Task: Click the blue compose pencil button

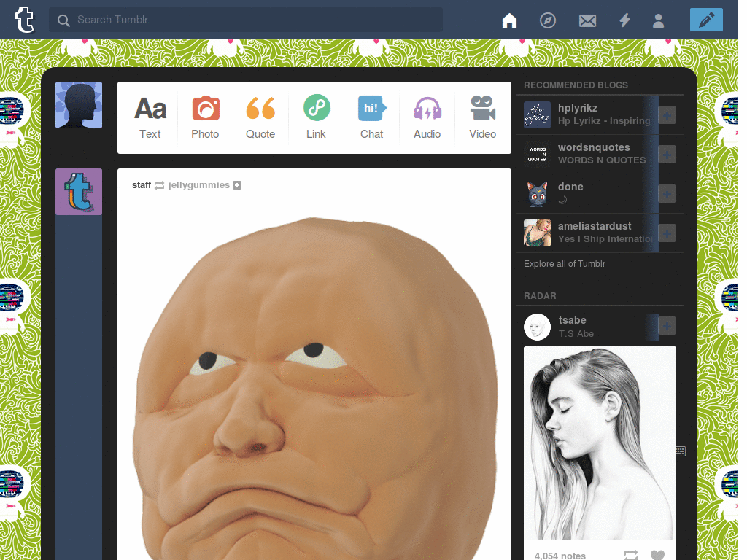Action: pos(706,20)
